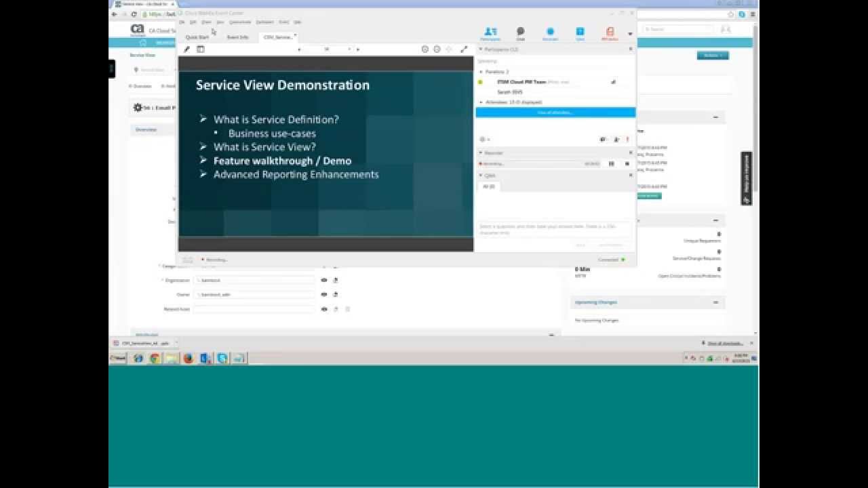Go to the next slide arrow

358,49
